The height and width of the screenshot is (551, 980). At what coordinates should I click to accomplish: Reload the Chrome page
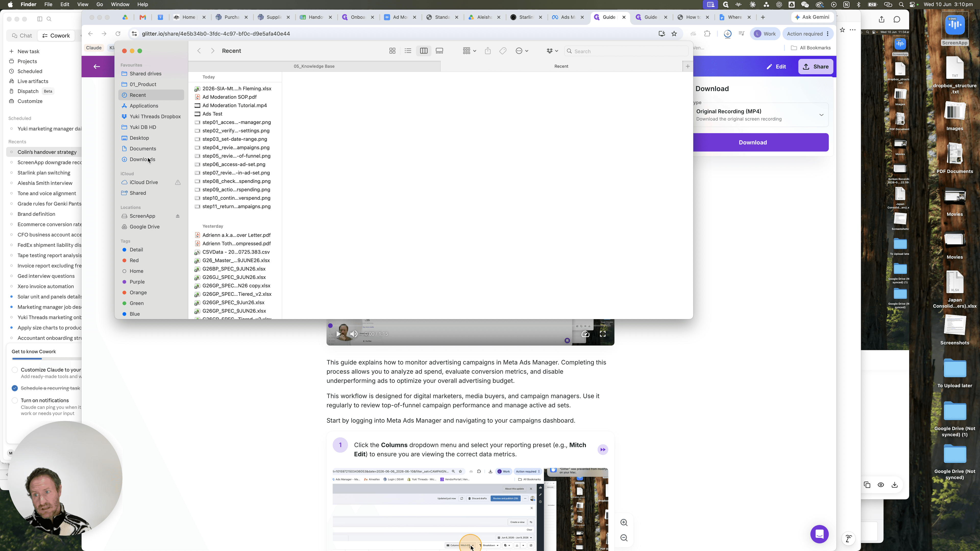[118, 34]
